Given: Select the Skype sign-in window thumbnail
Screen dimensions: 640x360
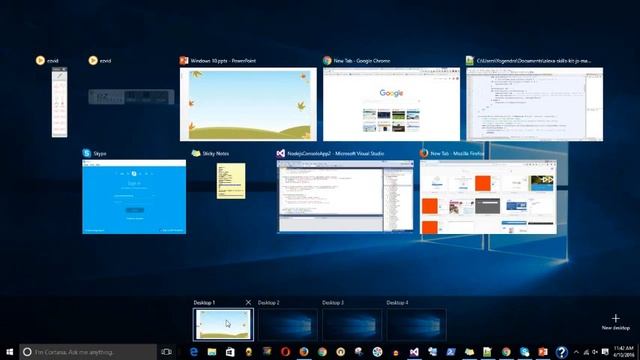Looking at the screenshot, I should 134,197.
